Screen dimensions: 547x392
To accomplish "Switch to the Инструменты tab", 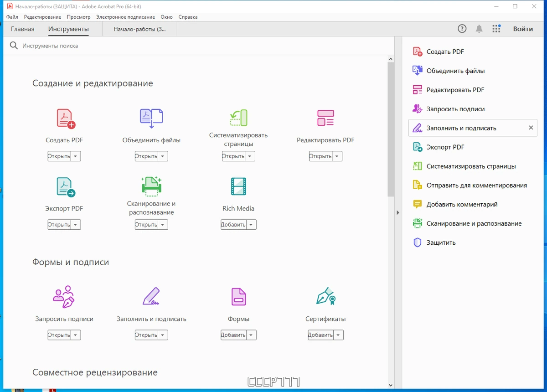I will (68, 29).
